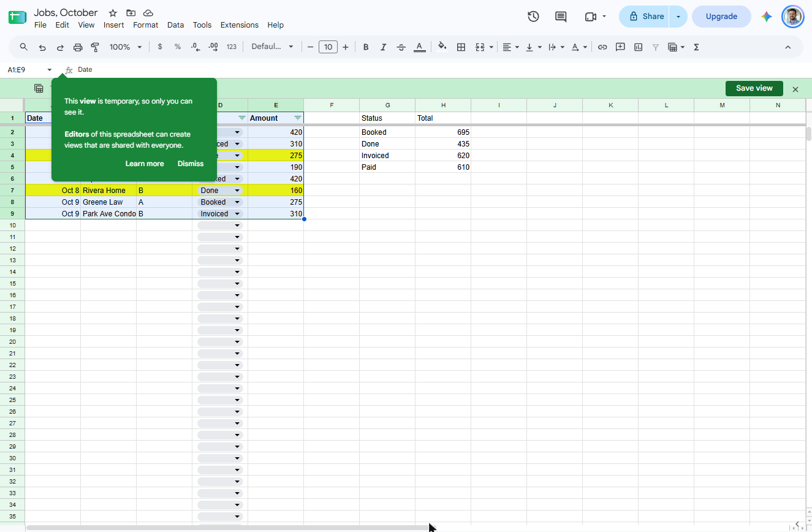Activate the paint format tool

(x=95, y=47)
